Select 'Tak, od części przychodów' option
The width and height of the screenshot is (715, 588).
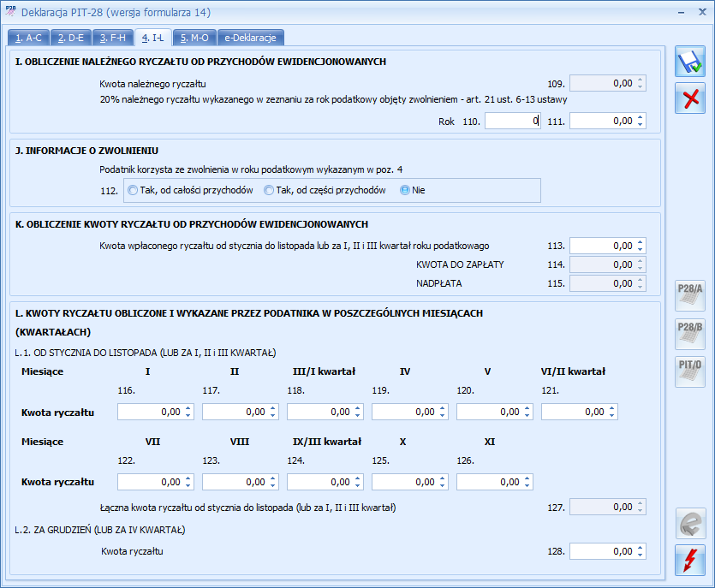pyautogui.click(x=325, y=190)
